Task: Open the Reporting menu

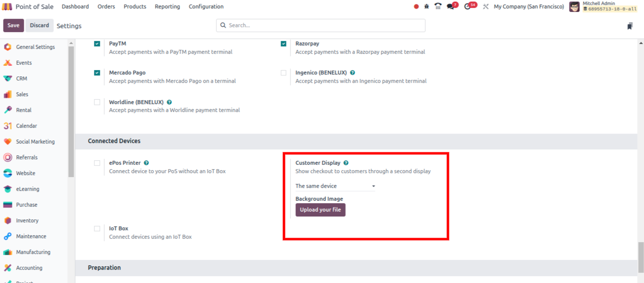Action: coord(167,6)
